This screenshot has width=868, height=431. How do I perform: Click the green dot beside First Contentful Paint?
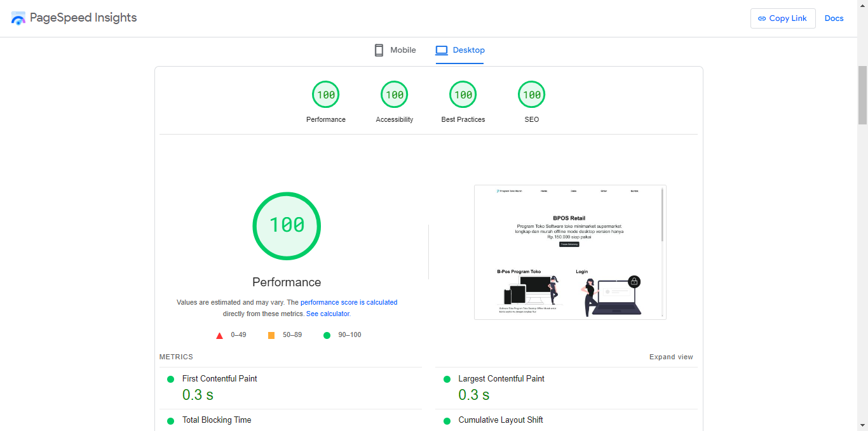[x=170, y=379]
